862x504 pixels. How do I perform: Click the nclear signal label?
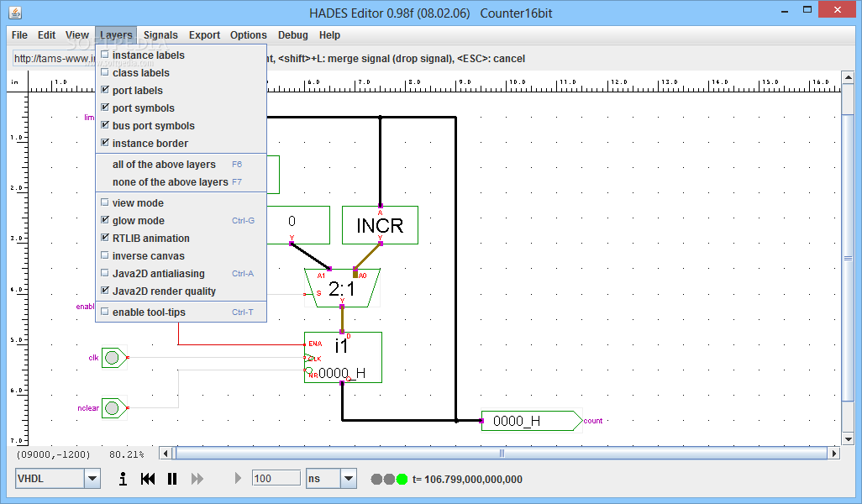pyautogui.click(x=88, y=407)
